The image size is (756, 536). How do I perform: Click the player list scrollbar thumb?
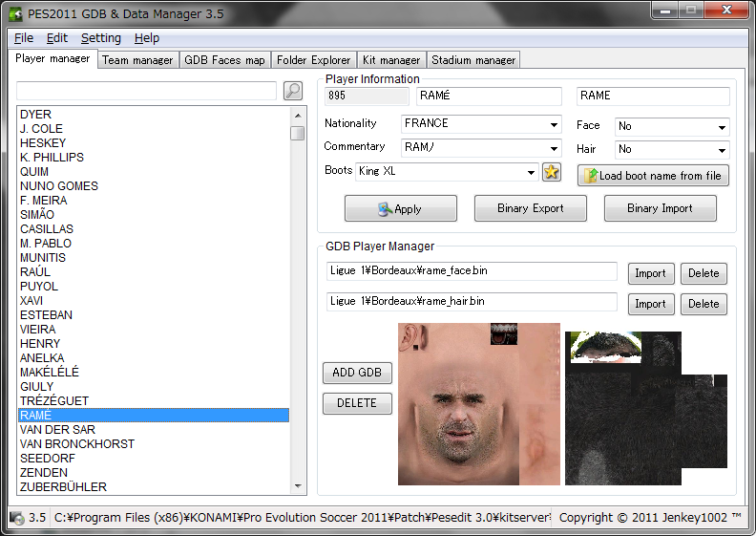pyautogui.click(x=298, y=133)
